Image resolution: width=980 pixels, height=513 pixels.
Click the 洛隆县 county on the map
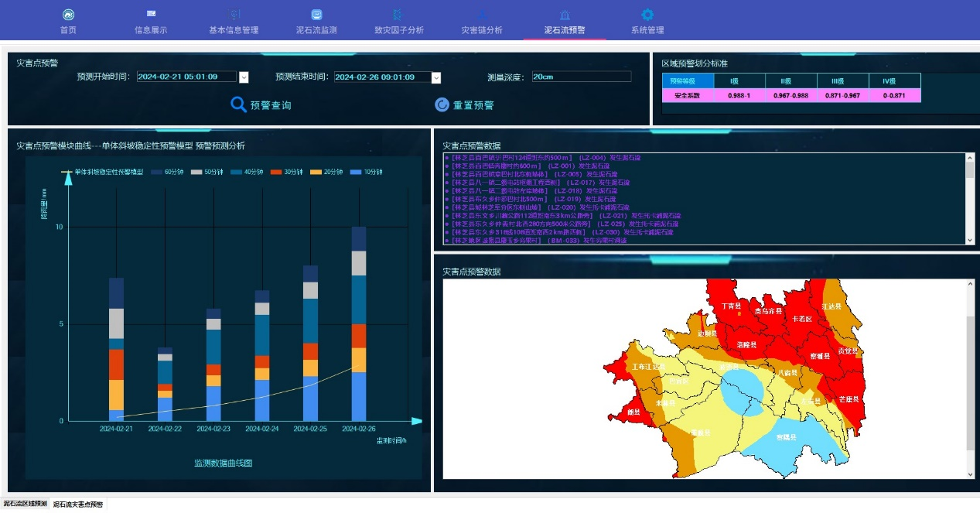point(747,344)
